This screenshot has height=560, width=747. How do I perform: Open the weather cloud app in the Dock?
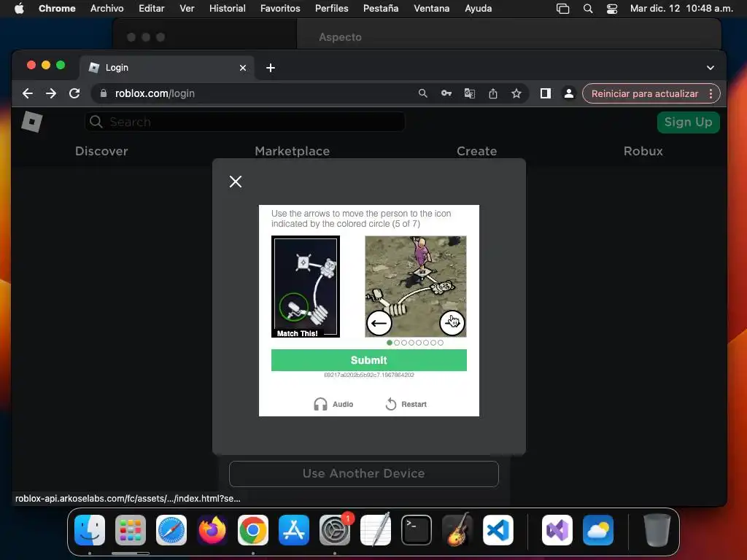tap(598, 530)
